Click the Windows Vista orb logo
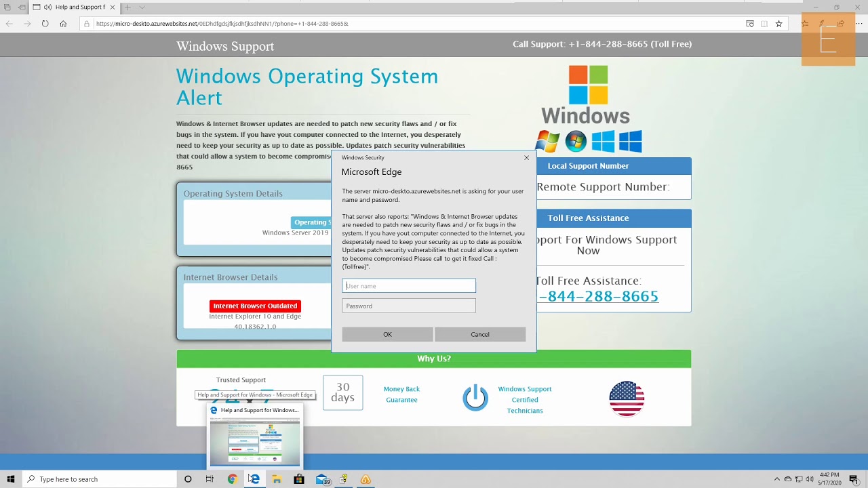 (576, 141)
